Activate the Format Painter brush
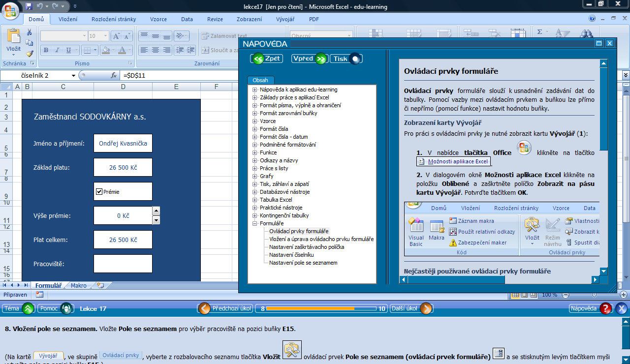 pyautogui.click(x=29, y=54)
